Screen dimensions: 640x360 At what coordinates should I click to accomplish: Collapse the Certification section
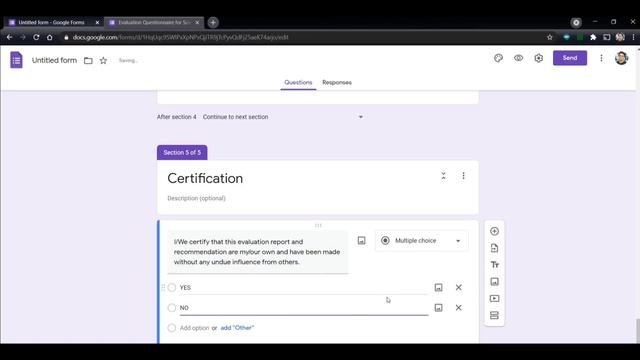[443, 176]
